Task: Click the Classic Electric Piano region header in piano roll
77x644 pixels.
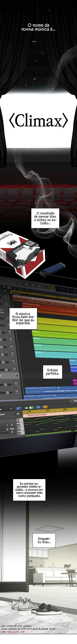Action: pyautogui.click(x=37, y=415)
